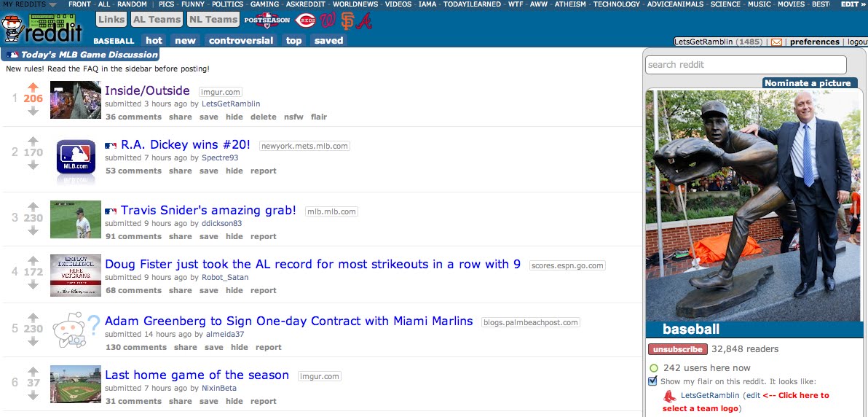Upvote Last home game of the season
The image size is (868, 417).
[x=33, y=371]
